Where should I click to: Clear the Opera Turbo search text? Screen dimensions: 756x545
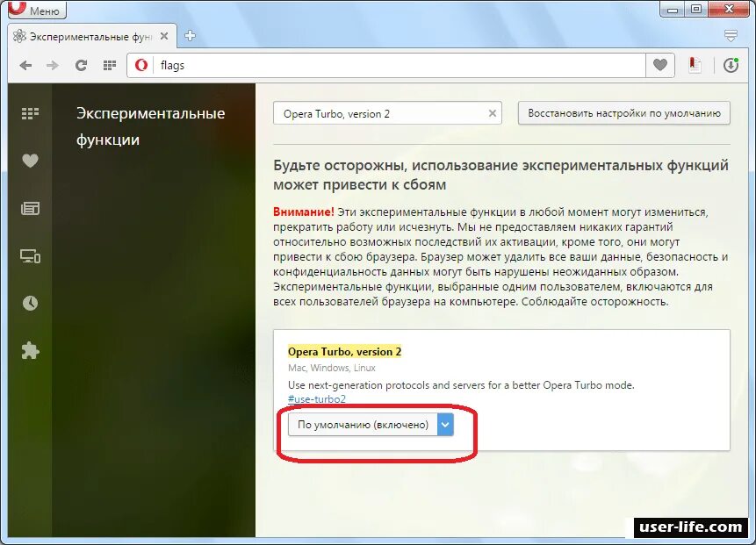coord(493,113)
